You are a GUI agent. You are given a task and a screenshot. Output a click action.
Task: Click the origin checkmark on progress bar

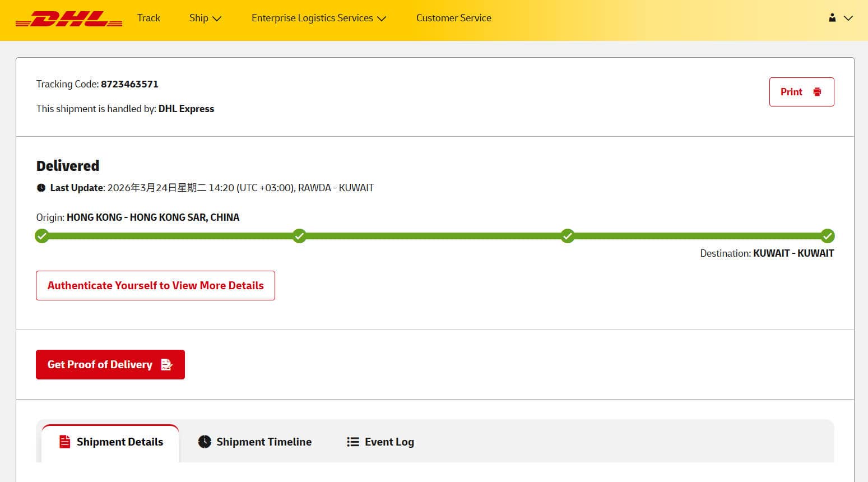(x=42, y=236)
